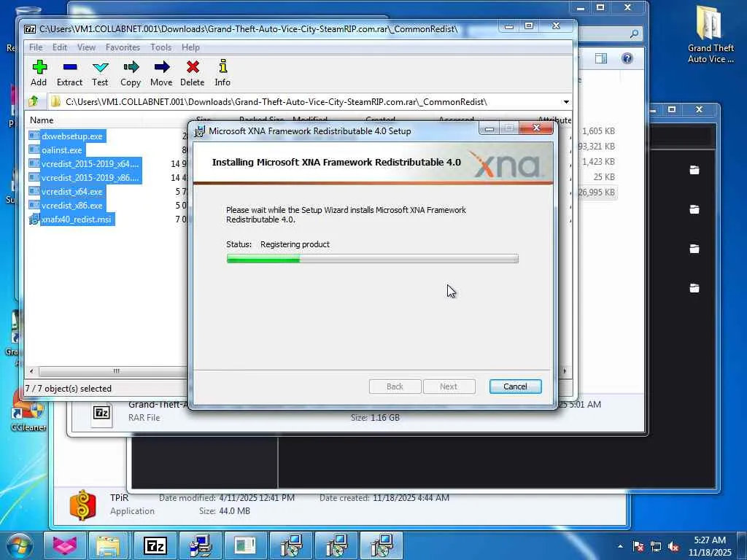Image resolution: width=747 pixels, height=560 pixels.
Task: Click the 7-Zip horizontal scrollbar thumb
Action: click(x=116, y=371)
